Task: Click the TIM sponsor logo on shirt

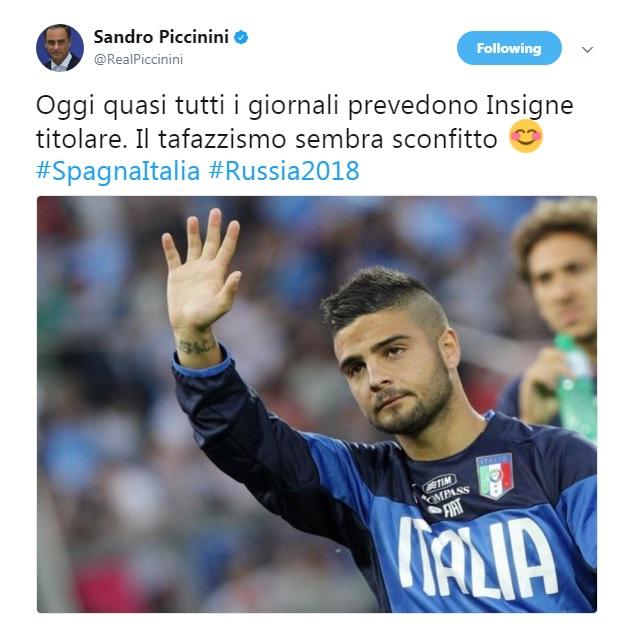Action: coord(439,482)
